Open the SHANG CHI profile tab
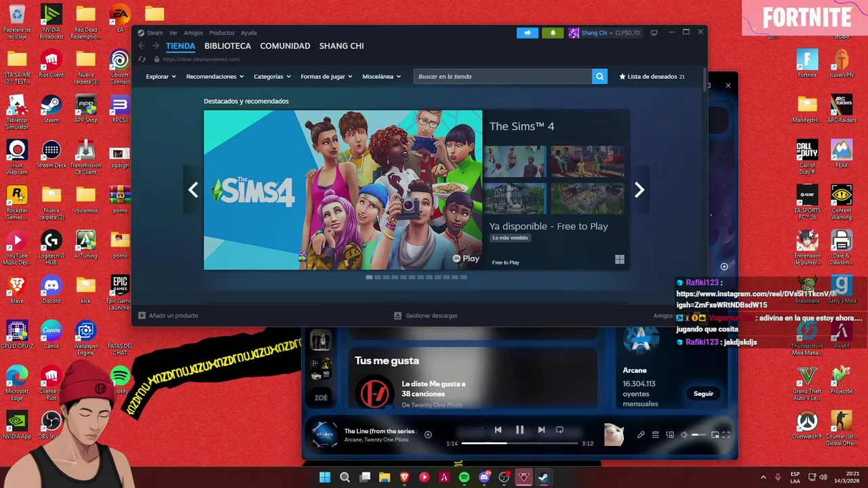Image resolution: width=868 pixels, height=488 pixels. pyautogui.click(x=342, y=46)
